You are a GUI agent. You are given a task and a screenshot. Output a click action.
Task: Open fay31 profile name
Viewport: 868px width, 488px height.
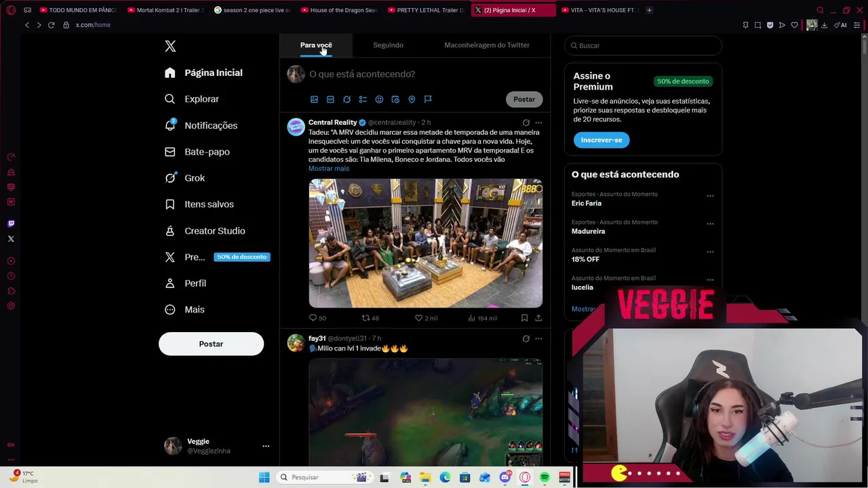point(317,338)
